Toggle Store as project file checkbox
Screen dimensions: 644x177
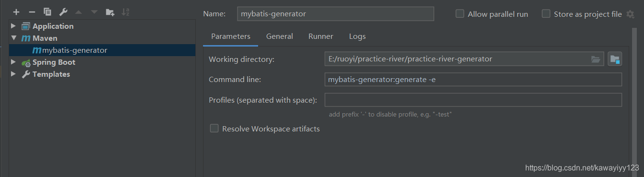[546, 14]
